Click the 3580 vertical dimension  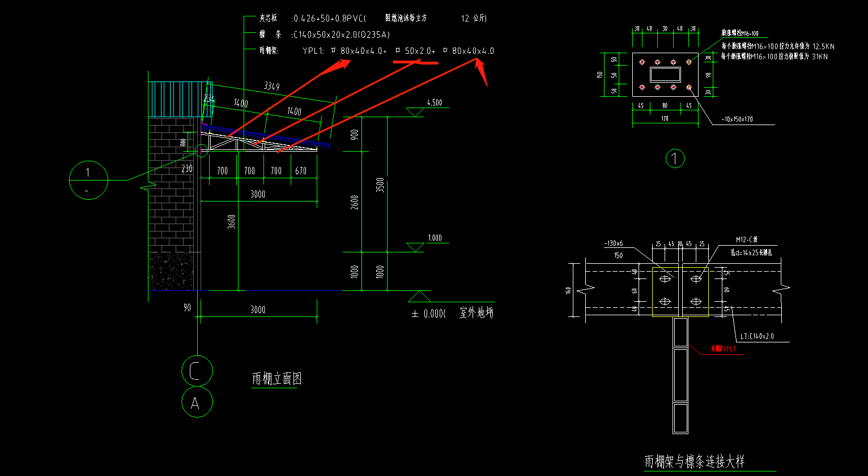(380, 185)
